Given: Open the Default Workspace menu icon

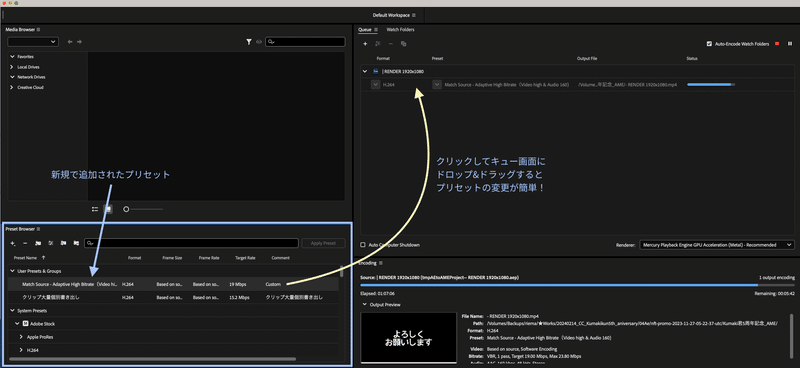Looking at the screenshot, I should tap(414, 15).
